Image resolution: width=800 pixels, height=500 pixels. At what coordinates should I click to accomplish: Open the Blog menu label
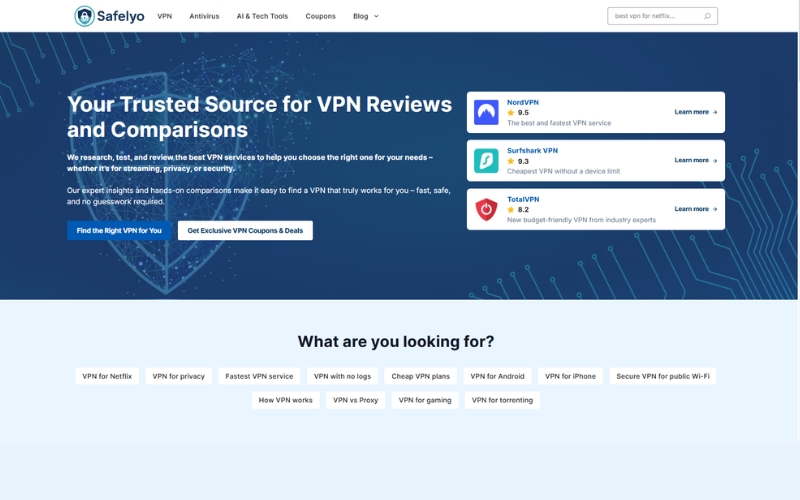pos(360,16)
